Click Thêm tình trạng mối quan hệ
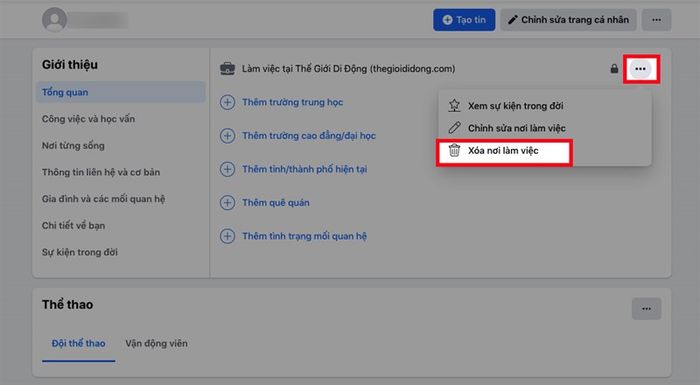The width and height of the screenshot is (700, 385). (x=304, y=236)
